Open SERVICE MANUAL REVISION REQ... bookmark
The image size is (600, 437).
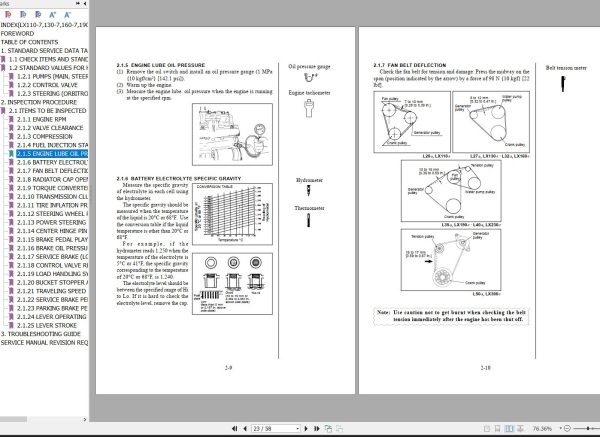coord(44,342)
